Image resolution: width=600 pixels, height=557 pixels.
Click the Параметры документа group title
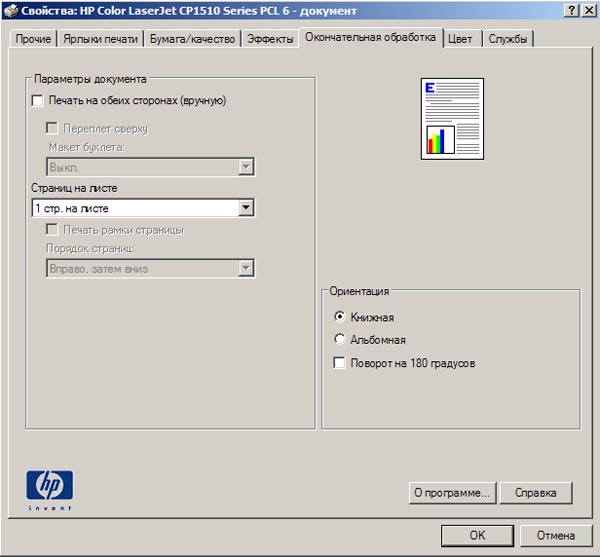pyautogui.click(x=90, y=79)
